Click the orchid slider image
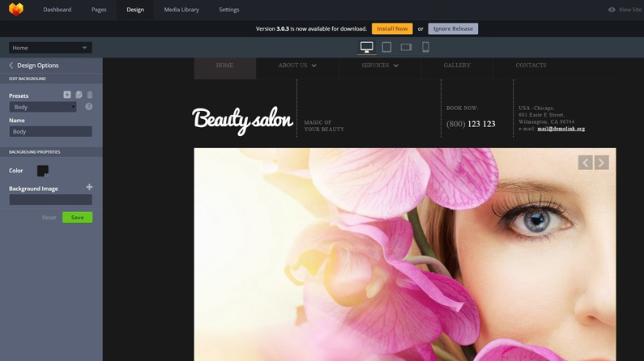This screenshot has height=361, width=644. (x=404, y=254)
